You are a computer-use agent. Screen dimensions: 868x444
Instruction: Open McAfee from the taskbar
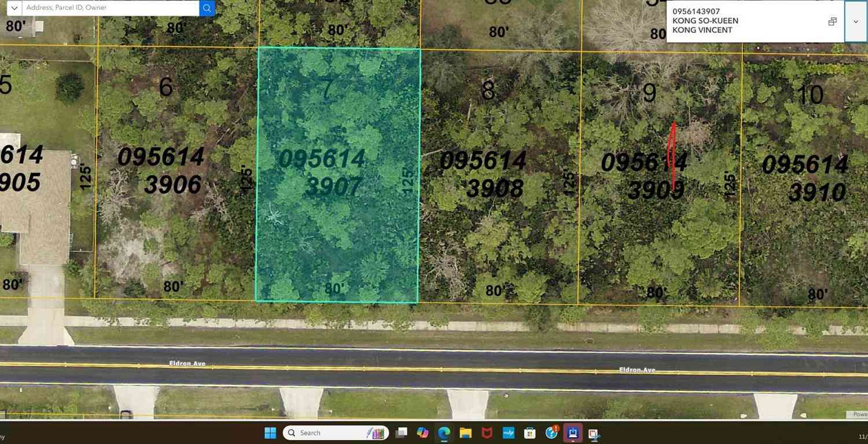click(487, 433)
